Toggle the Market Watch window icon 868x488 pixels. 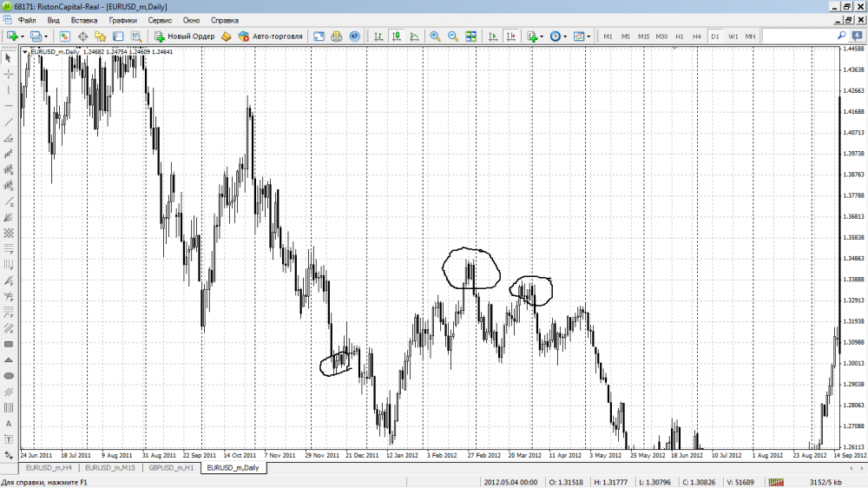65,36
